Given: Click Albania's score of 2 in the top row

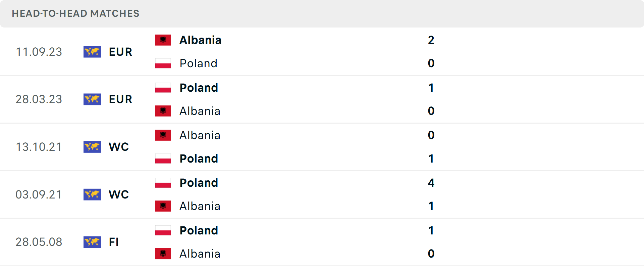Looking at the screenshot, I should 431,40.
